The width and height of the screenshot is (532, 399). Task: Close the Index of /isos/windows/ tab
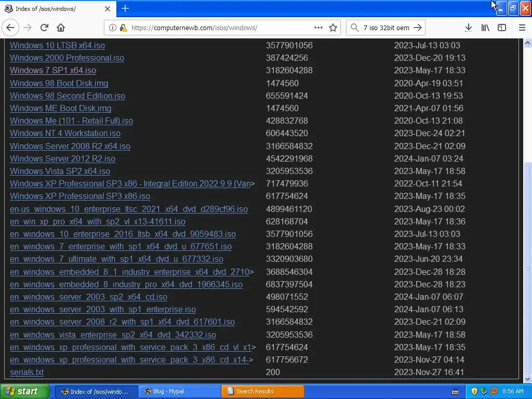pyautogui.click(x=108, y=9)
